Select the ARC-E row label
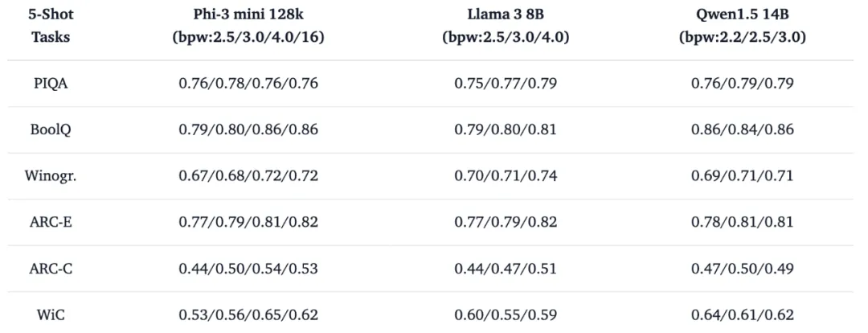Screen dimensions: 868x333 (x=51, y=221)
